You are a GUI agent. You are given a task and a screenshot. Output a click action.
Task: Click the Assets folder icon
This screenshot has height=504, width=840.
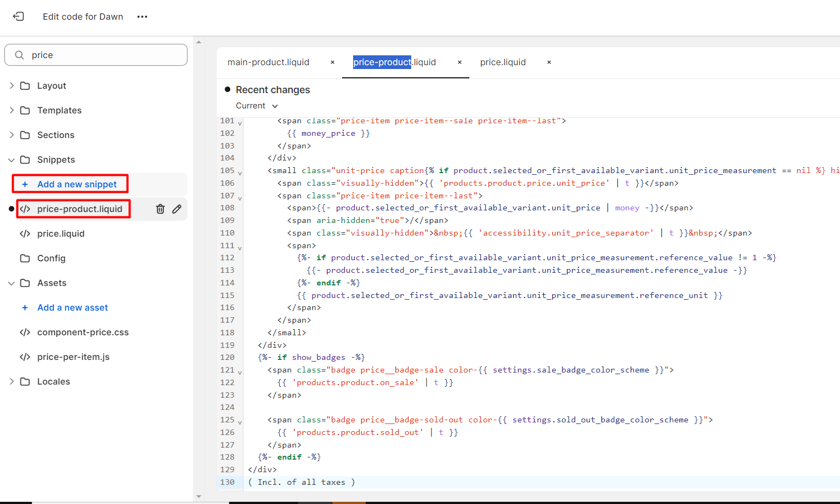(25, 283)
